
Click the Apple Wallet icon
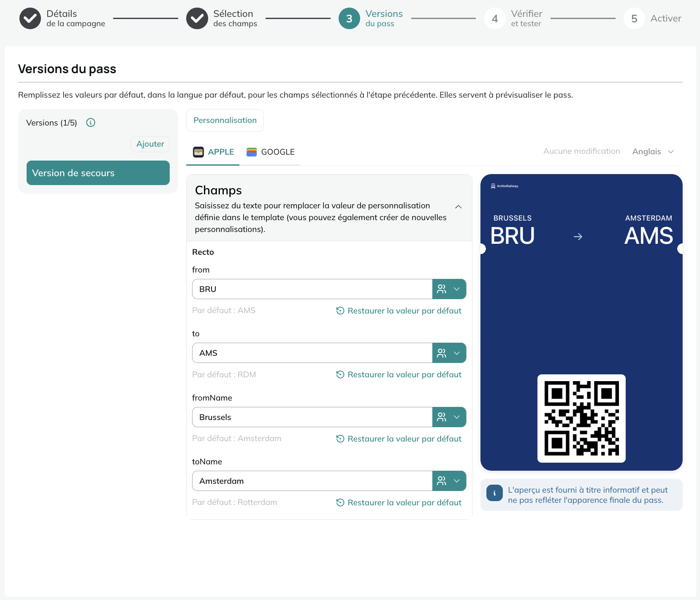coord(198,152)
